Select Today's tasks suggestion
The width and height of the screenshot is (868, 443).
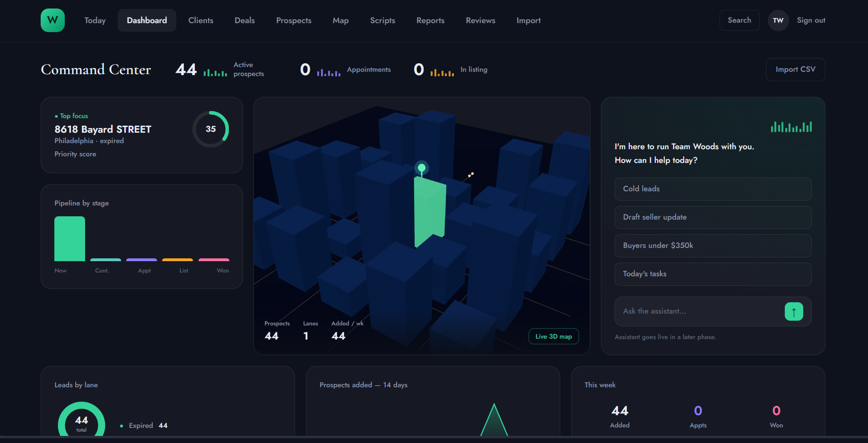click(x=713, y=274)
